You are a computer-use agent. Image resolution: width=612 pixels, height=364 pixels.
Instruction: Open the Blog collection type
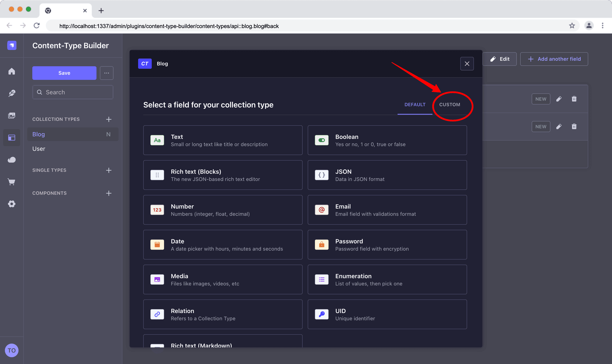73,134
